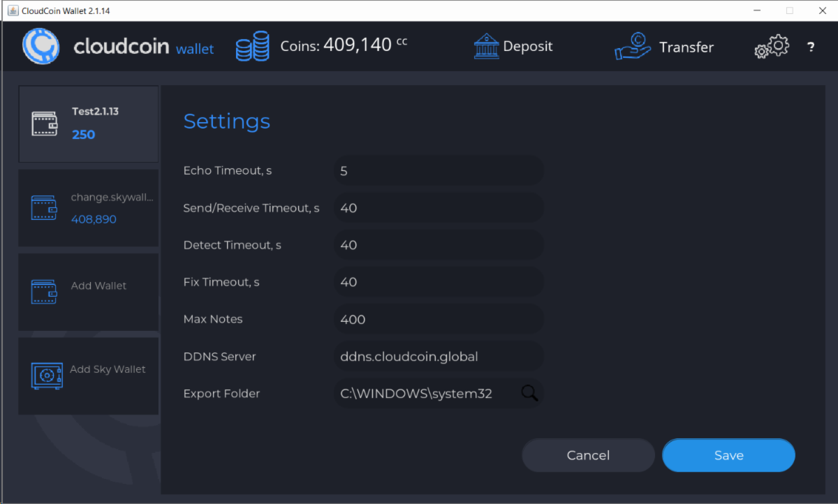838x504 pixels.
Task: Click the 'cloudcoin wallet' brand text
Action: pyautogui.click(x=144, y=47)
